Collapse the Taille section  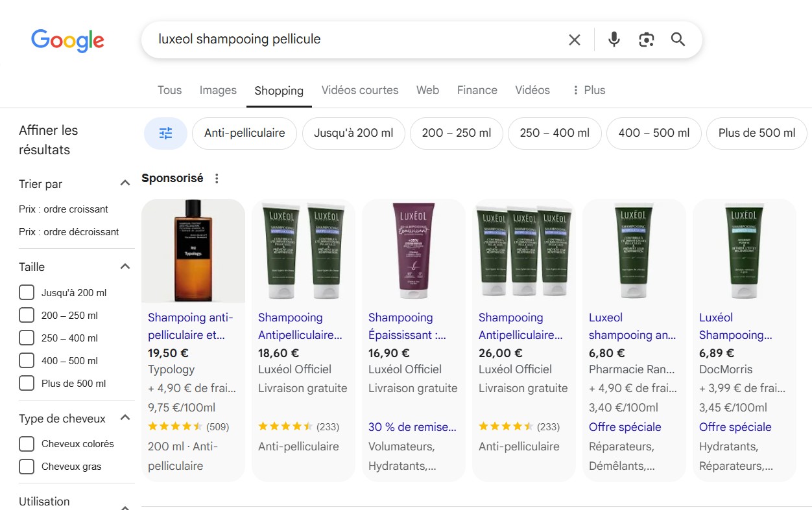[125, 266]
